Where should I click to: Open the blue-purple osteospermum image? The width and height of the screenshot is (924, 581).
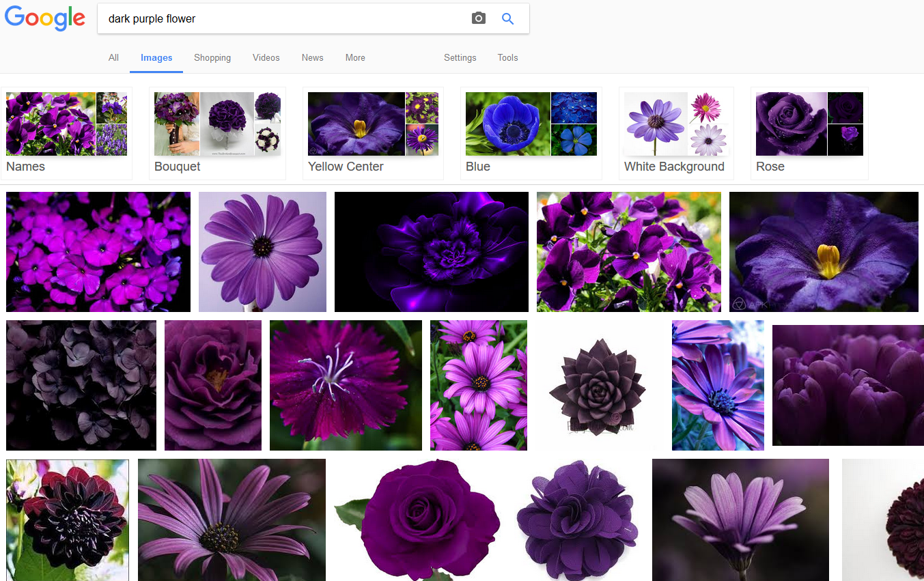coord(718,385)
